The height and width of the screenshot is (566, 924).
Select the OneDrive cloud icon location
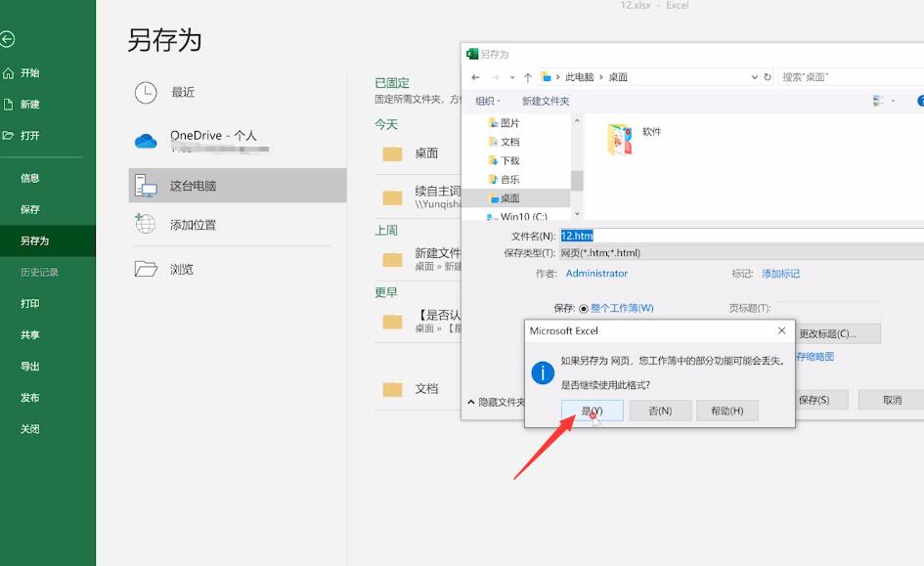146,141
